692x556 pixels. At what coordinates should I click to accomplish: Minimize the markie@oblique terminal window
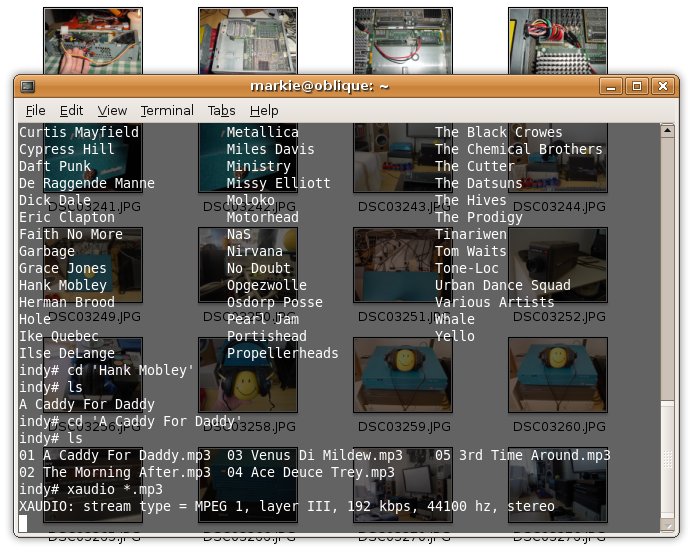point(611,86)
